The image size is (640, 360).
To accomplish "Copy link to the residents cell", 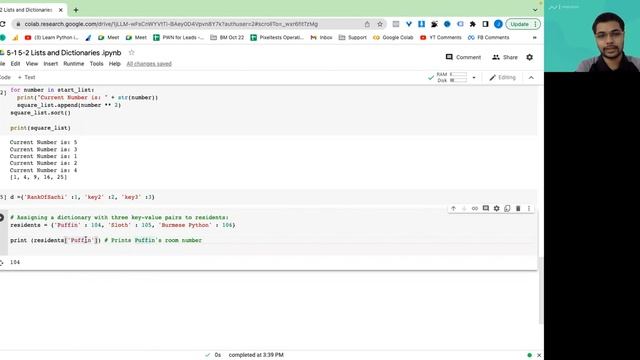I will click(x=475, y=209).
